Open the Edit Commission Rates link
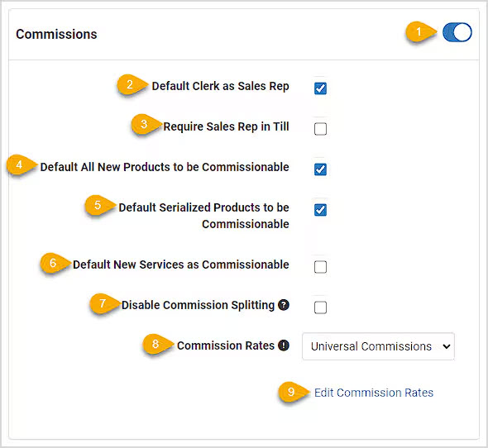The width and height of the screenshot is (488, 448). coord(374,393)
